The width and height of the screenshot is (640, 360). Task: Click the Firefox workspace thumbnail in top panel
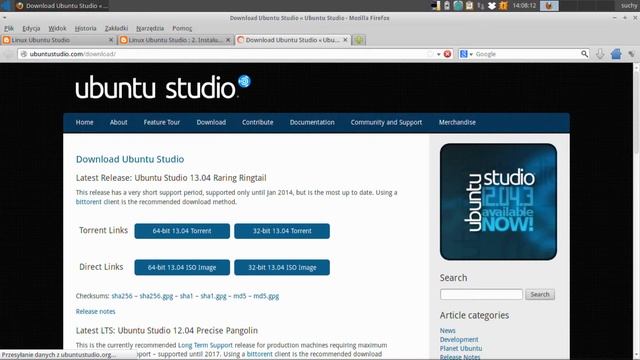[x=549, y=6]
